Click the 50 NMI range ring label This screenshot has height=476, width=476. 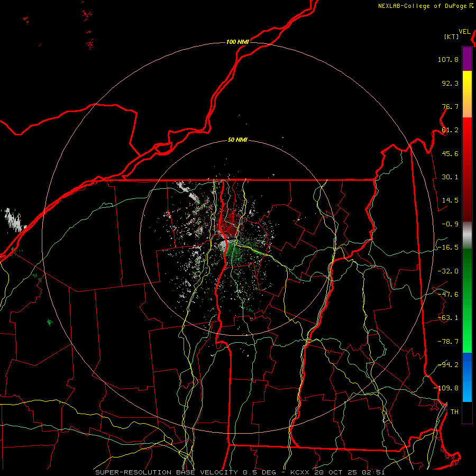pos(237,140)
